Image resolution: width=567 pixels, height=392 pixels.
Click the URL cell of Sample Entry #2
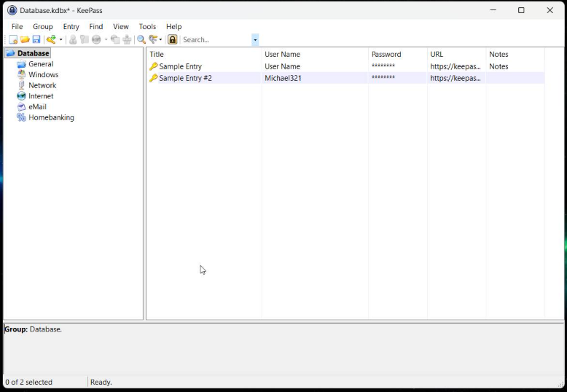[455, 78]
